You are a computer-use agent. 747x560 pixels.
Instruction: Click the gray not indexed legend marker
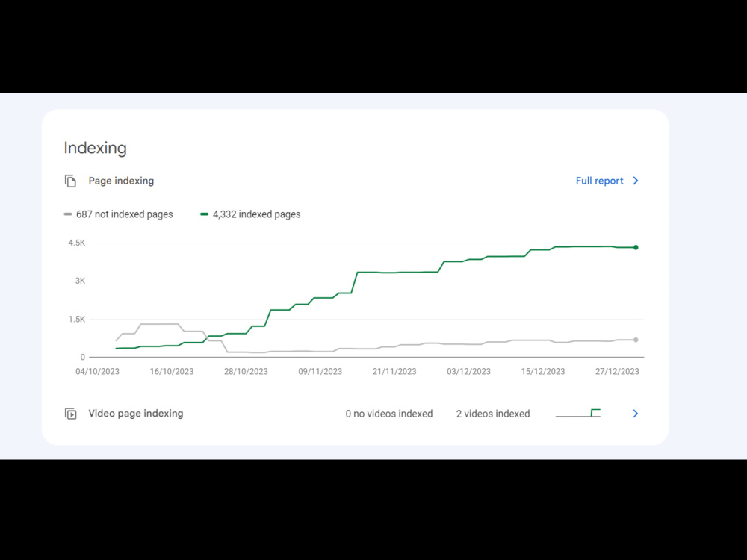point(68,214)
